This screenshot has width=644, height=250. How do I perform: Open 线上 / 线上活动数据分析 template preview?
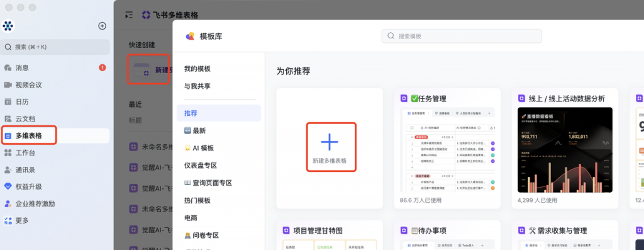565,150
